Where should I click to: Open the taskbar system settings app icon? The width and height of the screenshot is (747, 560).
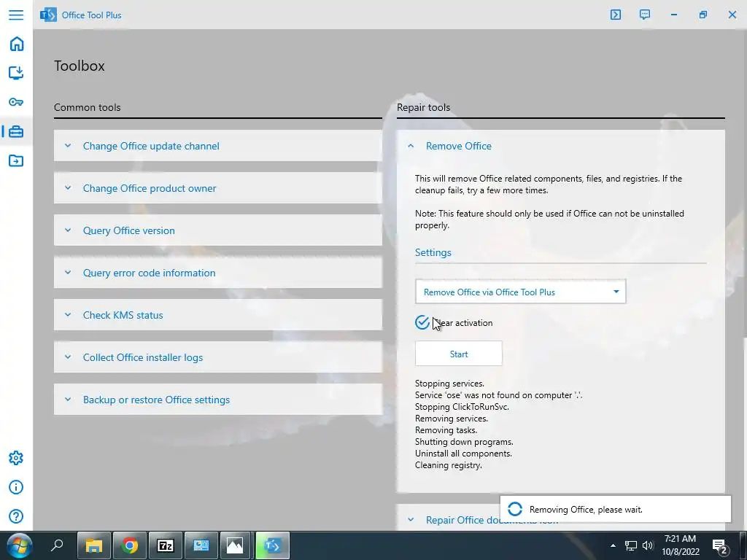(x=201, y=545)
